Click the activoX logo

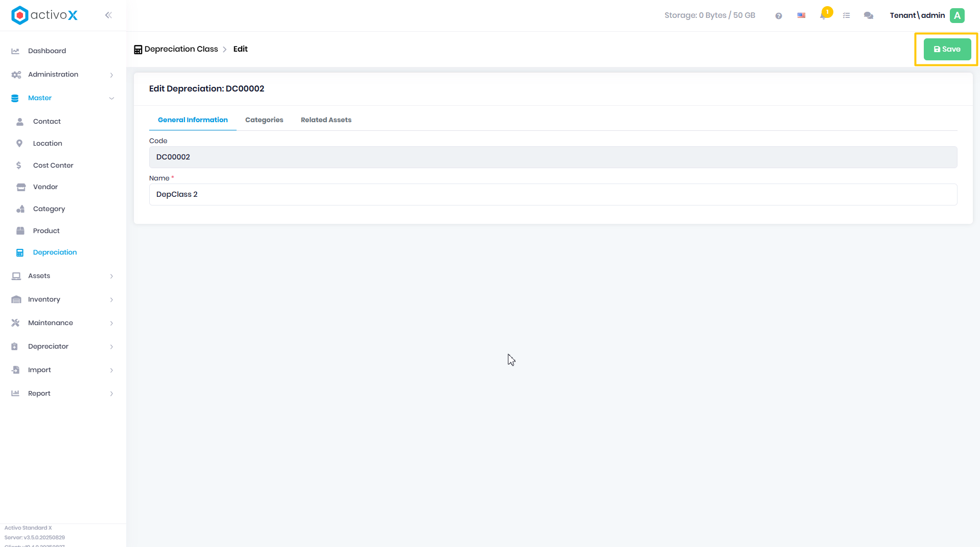click(44, 15)
